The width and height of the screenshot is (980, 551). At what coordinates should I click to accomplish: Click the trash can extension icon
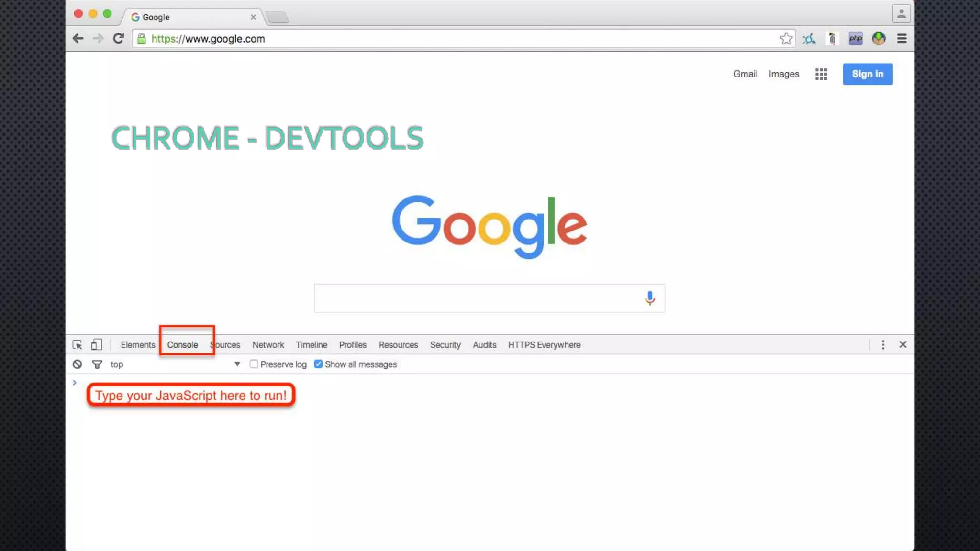(832, 39)
